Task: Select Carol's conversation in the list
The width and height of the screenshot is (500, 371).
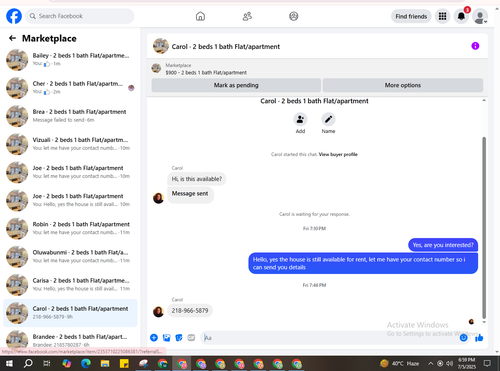Action: point(70,313)
